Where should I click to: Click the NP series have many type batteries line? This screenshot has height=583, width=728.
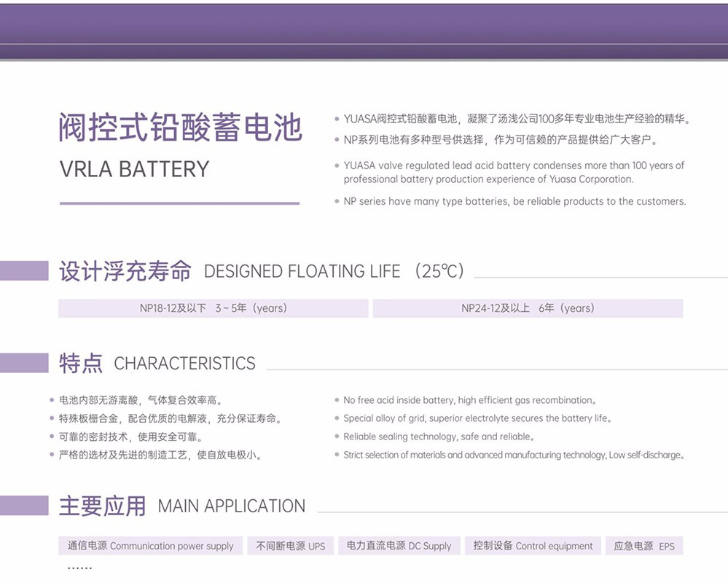coord(514,201)
